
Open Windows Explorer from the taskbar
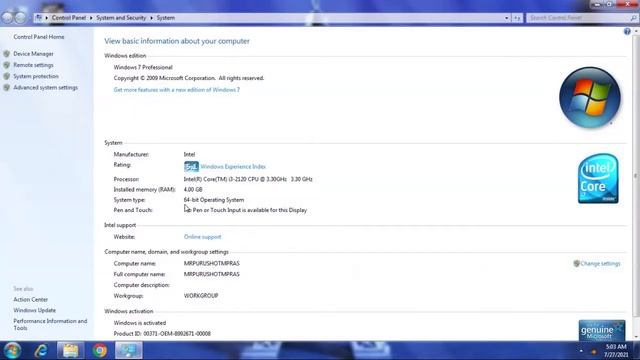coord(70,351)
